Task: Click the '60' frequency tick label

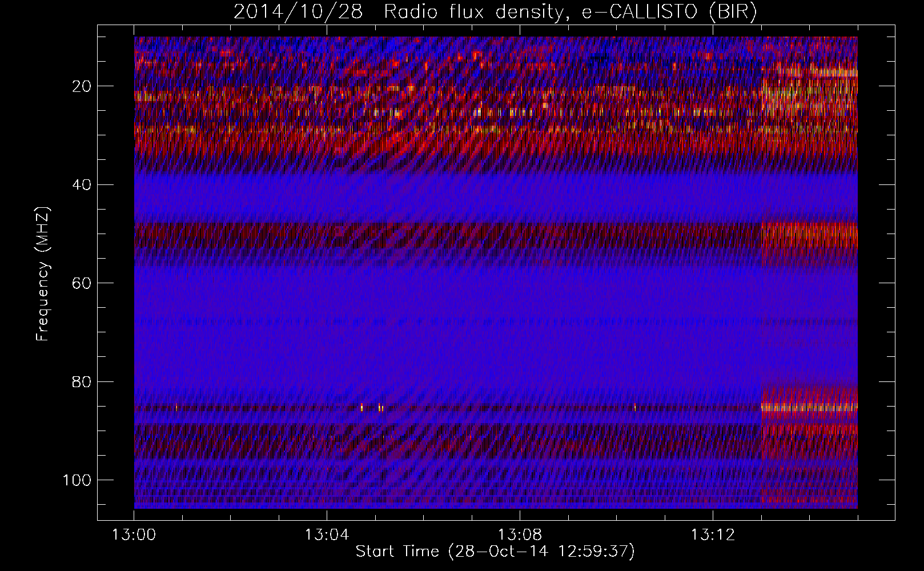Action: 82,283
